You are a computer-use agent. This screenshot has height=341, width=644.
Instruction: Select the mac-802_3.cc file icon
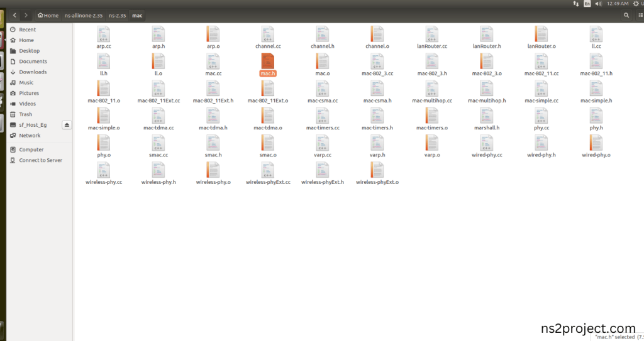tap(377, 61)
